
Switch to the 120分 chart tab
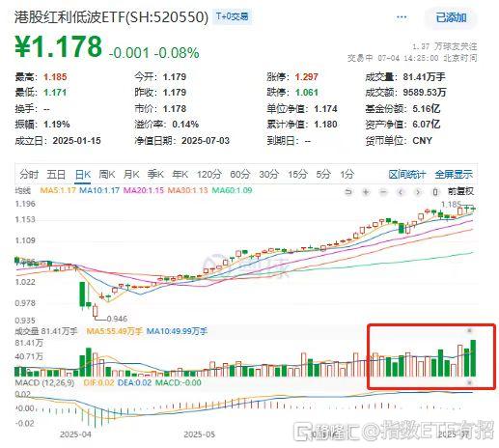[209, 175]
